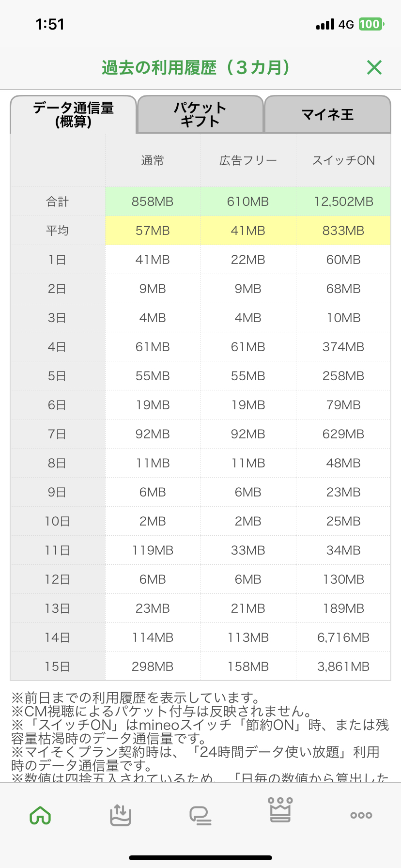The width and height of the screenshot is (401, 868).
Task: Tap the 通常 column header
Action: click(153, 160)
